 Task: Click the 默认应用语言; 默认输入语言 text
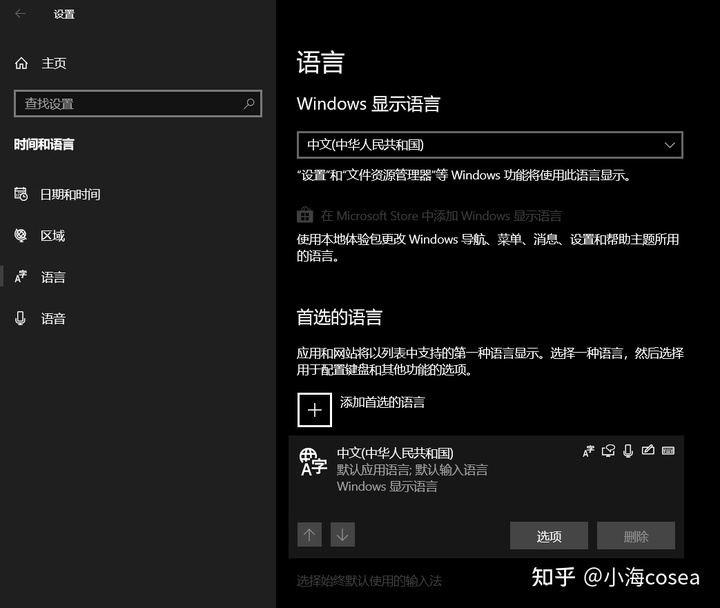pos(412,470)
